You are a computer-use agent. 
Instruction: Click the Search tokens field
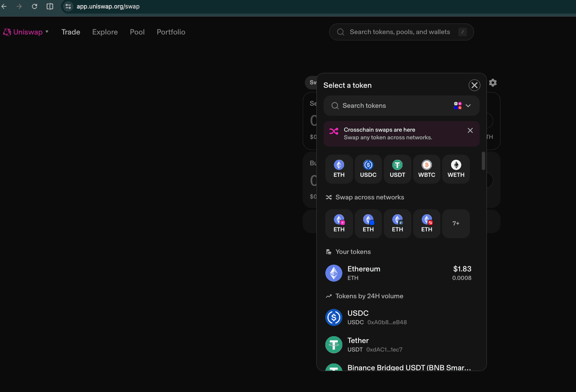[x=401, y=106]
